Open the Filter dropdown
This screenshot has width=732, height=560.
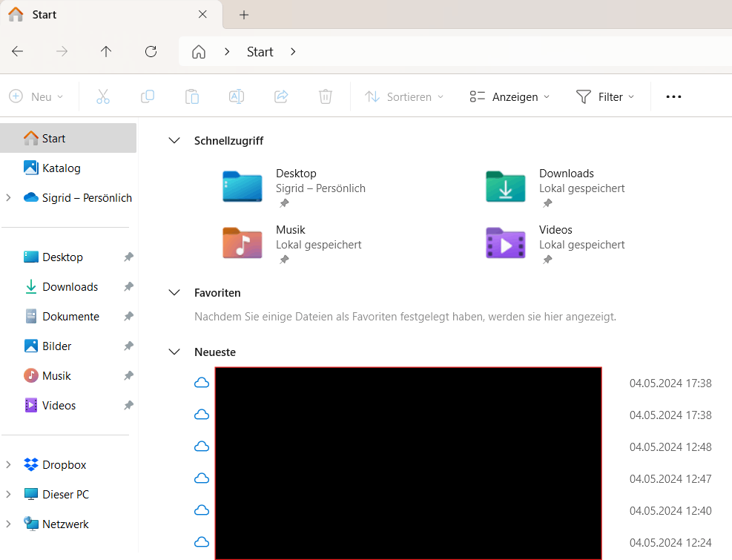605,96
